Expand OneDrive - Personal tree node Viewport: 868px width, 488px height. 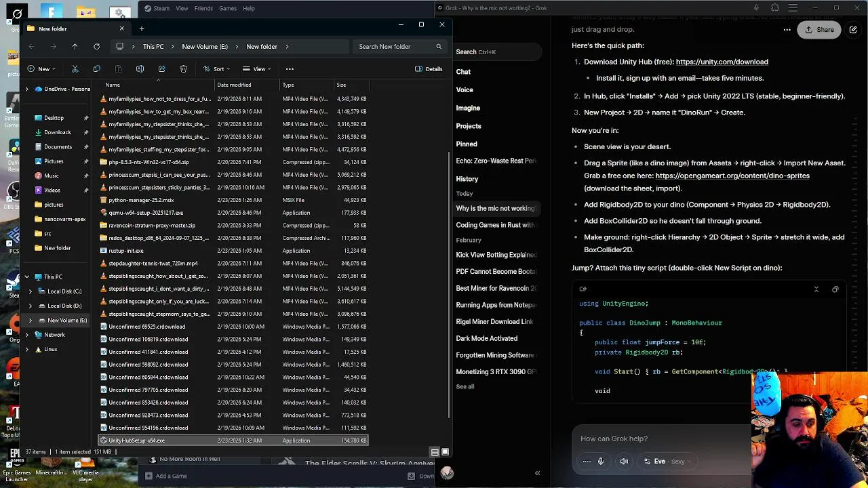[x=27, y=89]
